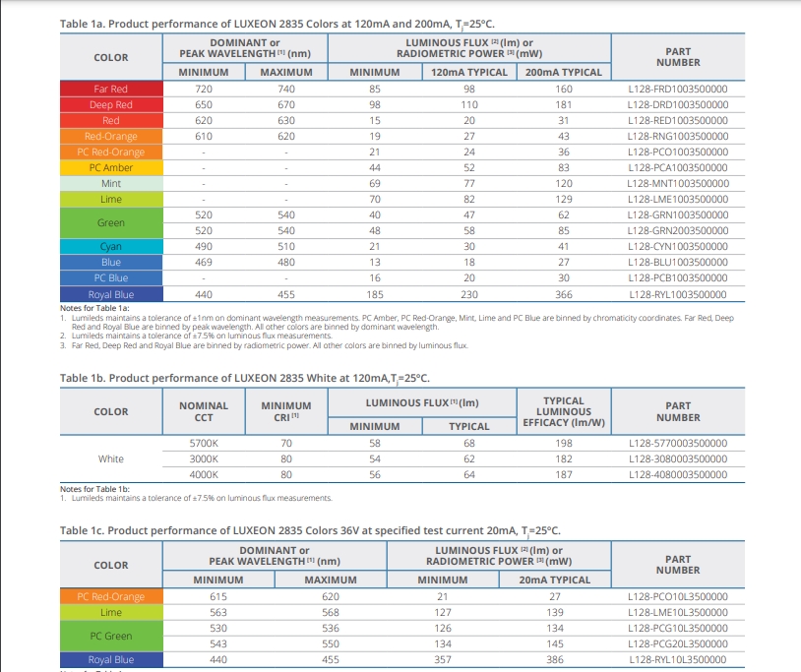Screen dimensions: 801x672
Task: Select part number L128-GRN2003500000
Action: (678, 231)
